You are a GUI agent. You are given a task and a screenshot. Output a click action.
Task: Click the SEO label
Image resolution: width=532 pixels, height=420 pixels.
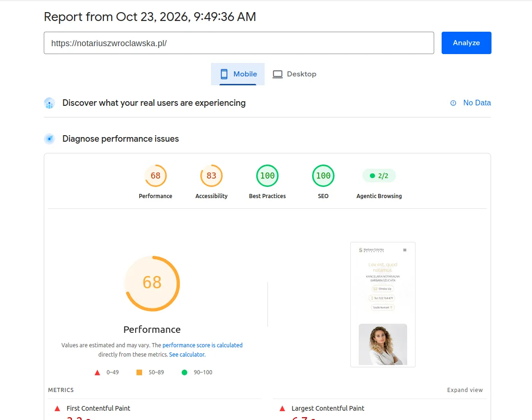323,196
